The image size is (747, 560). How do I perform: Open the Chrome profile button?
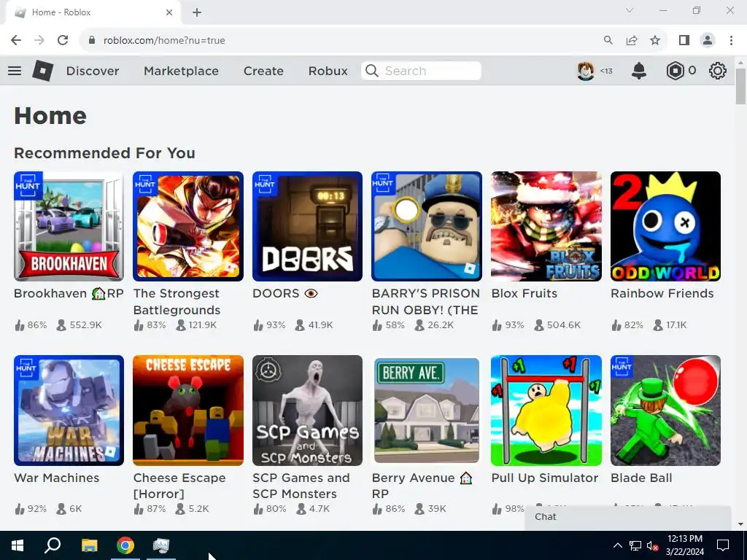point(708,41)
